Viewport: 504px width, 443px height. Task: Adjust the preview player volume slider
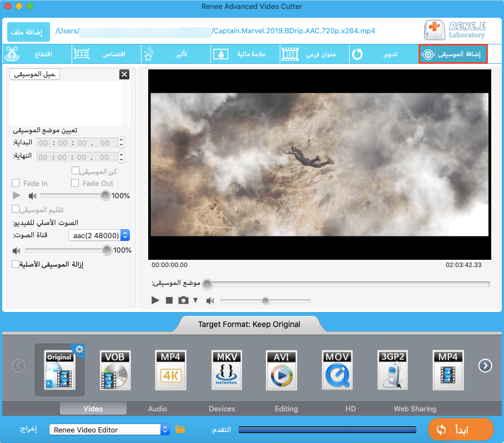265,301
